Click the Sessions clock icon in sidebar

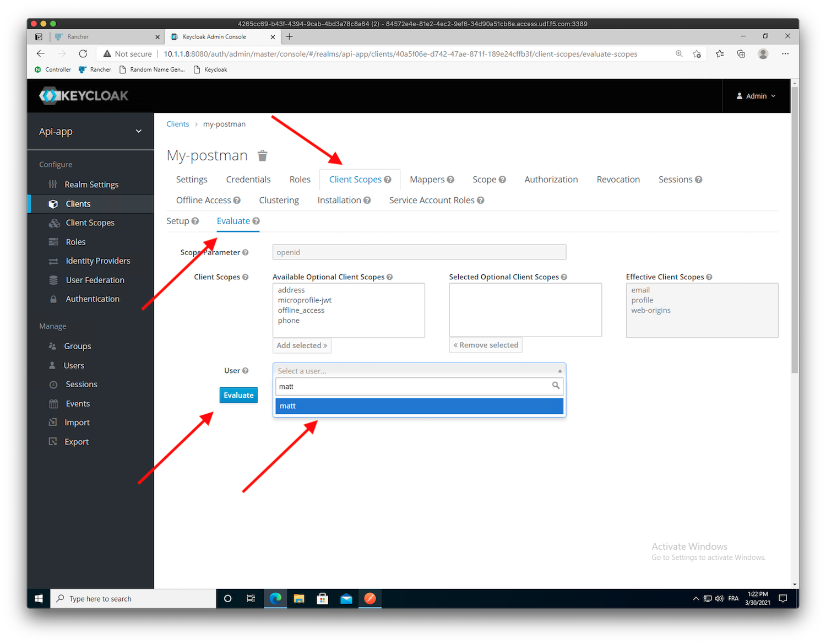53,385
